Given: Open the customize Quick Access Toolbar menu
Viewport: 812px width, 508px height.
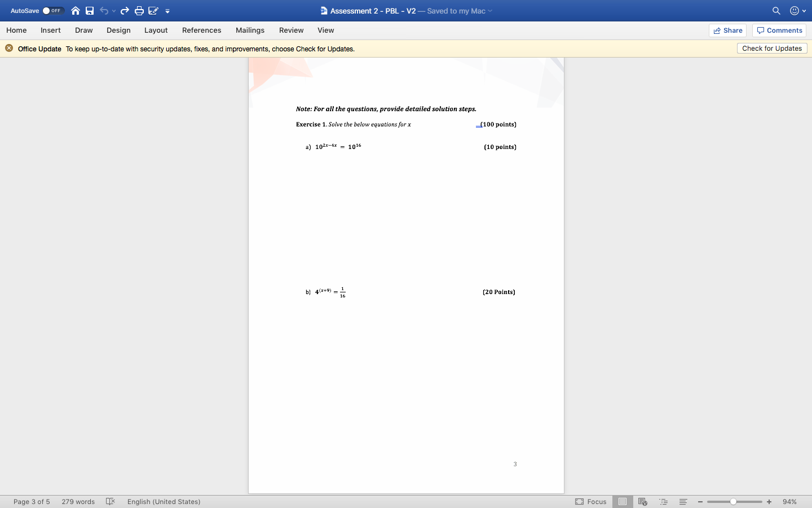Looking at the screenshot, I should pyautogui.click(x=167, y=10).
